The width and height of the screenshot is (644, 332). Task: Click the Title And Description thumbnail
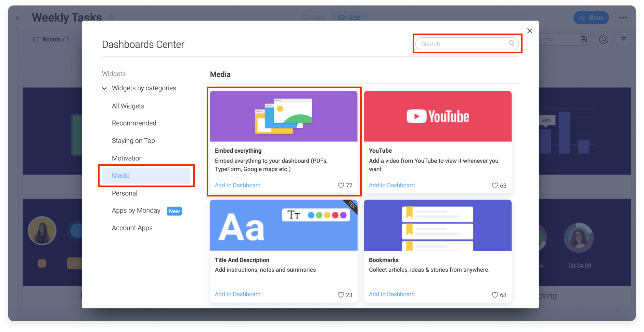pyautogui.click(x=284, y=225)
